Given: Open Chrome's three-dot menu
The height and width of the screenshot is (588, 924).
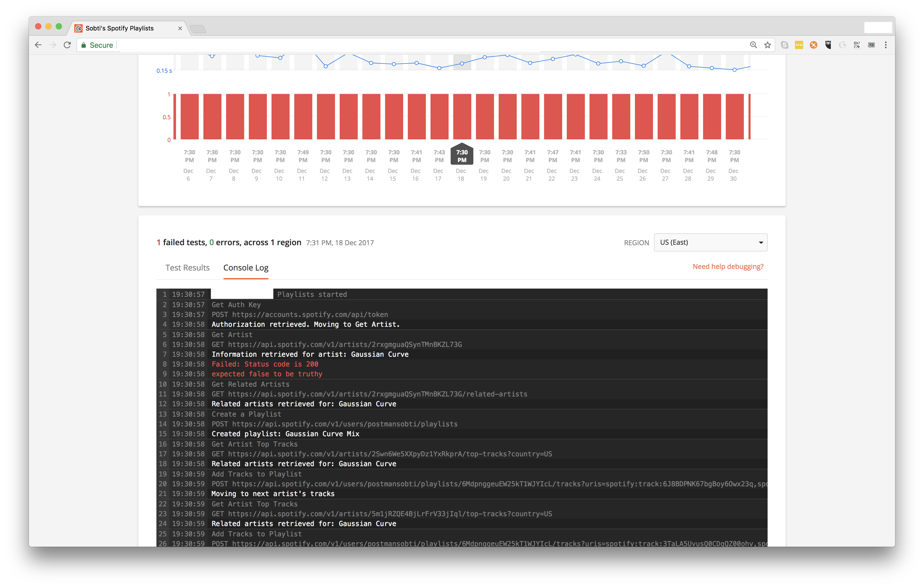Looking at the screenshot, I should click(886, 45).
